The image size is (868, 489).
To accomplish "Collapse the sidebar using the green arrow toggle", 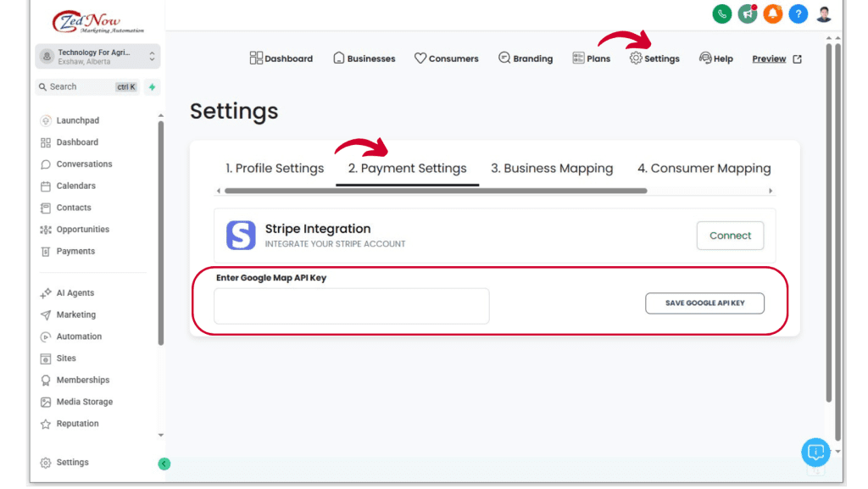I will (164, 464).
